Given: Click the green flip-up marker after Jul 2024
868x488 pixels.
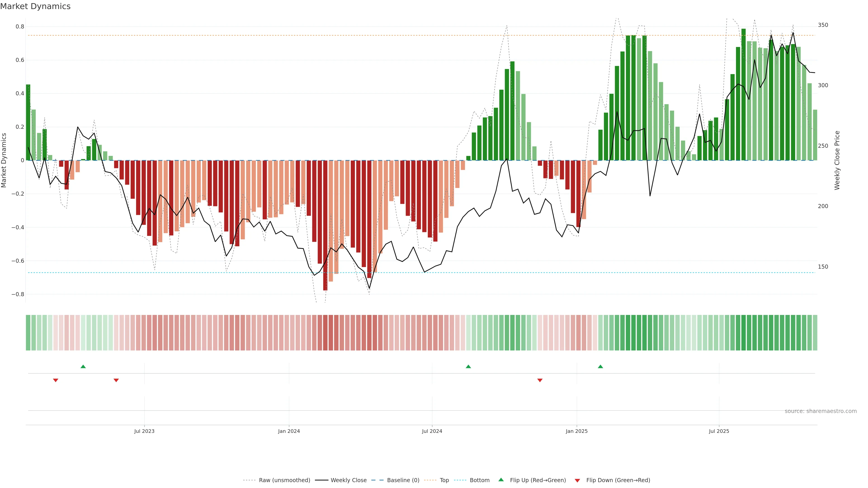Looking at the screenshot, I should coord(468,366).
